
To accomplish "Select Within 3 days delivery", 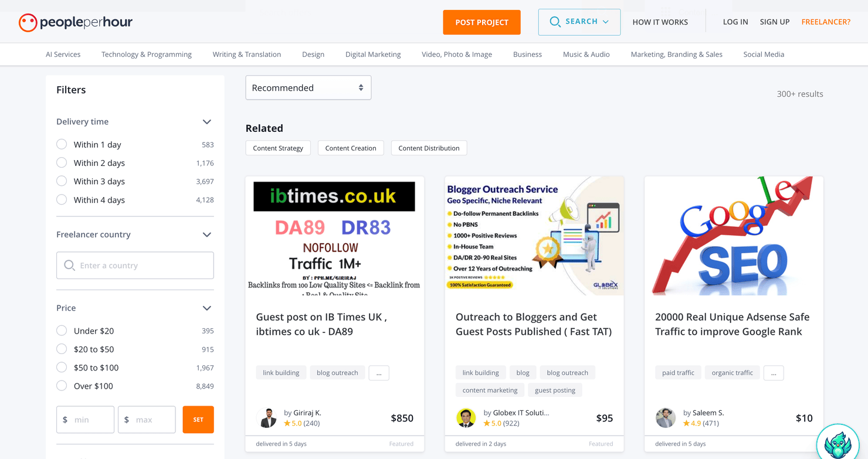I will (62, 181).
